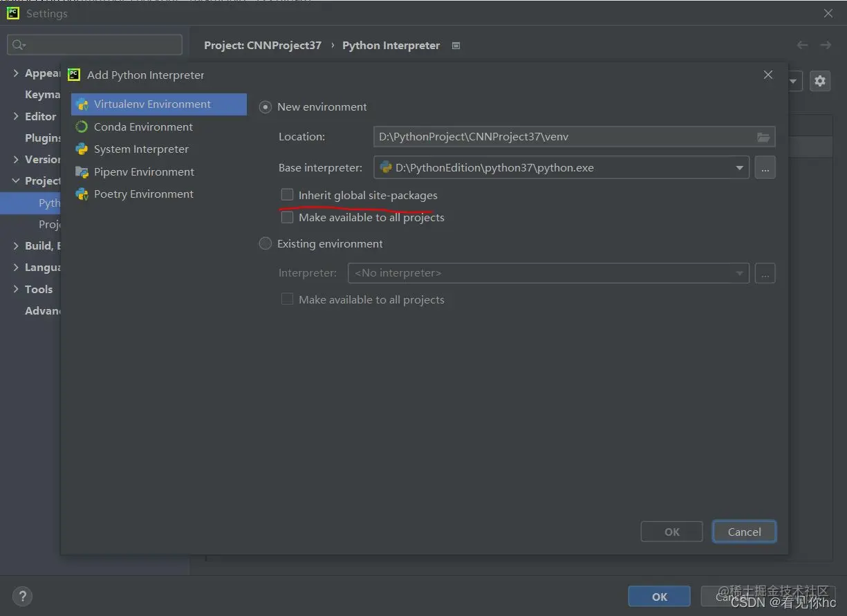Check Make available to all projects under New environment
Viewport: 847px width, 616px height.
(x=287, y=217)
